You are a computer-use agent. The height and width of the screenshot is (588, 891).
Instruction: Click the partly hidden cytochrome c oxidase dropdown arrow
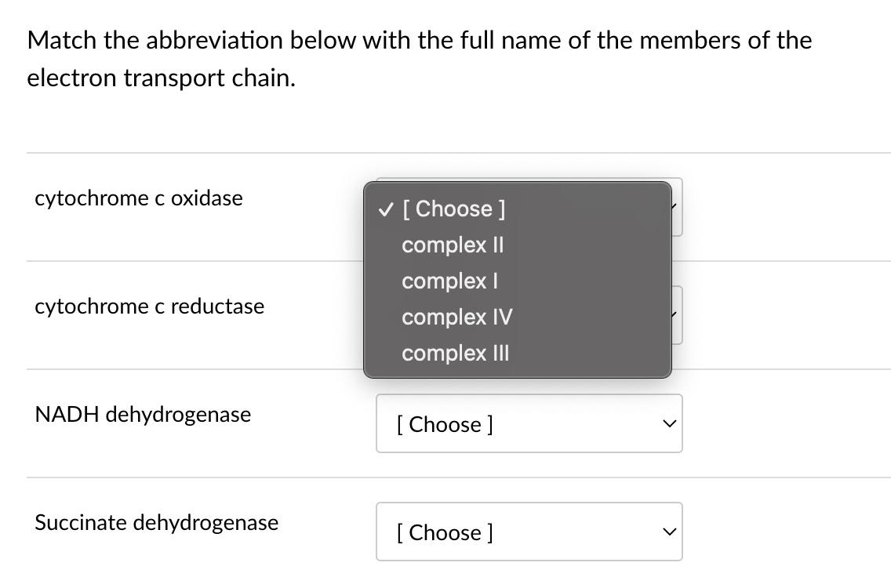[675, 207]
